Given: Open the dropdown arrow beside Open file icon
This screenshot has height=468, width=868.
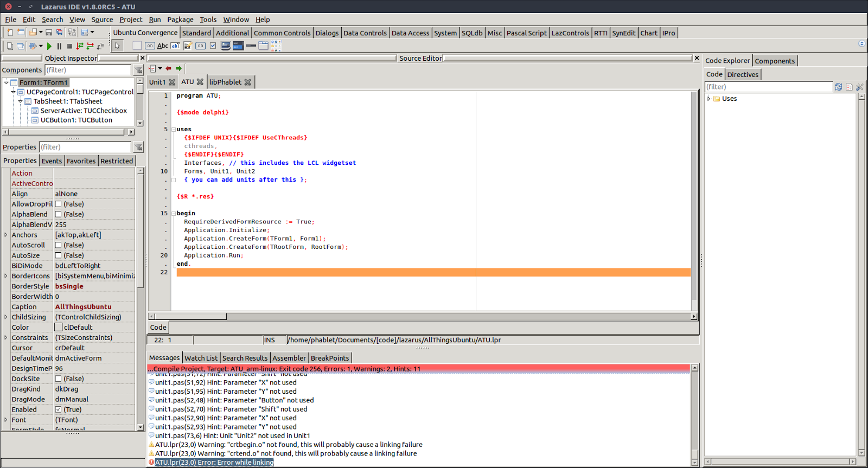Looking at the screenshot, I should [x=41, y=33].
